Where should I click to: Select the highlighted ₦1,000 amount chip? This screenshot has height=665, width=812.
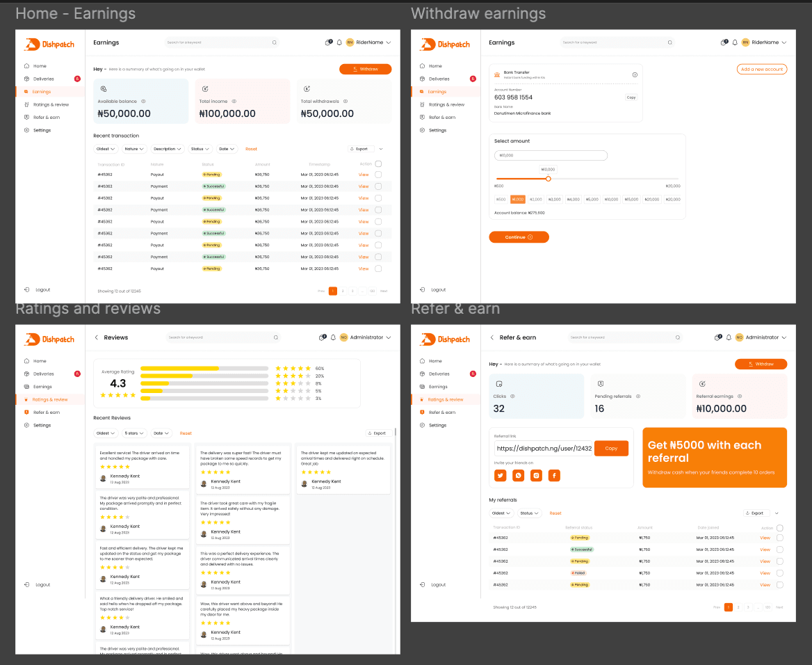pyautogui.click(x=518, y=199)
